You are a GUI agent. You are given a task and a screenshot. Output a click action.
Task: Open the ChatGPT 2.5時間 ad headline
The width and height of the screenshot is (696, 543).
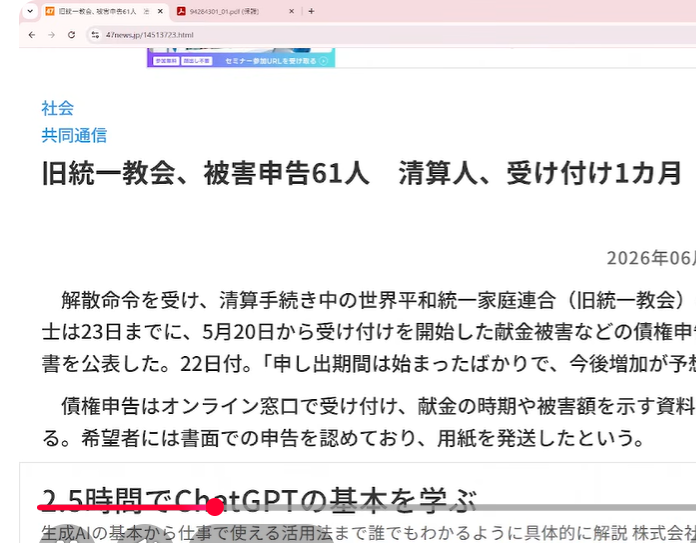click(259, 500)
